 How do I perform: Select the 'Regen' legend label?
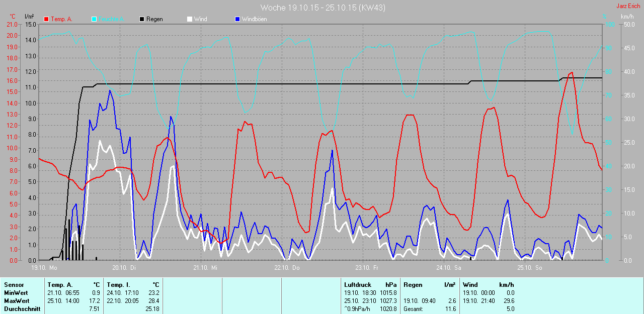pos(154,19)
